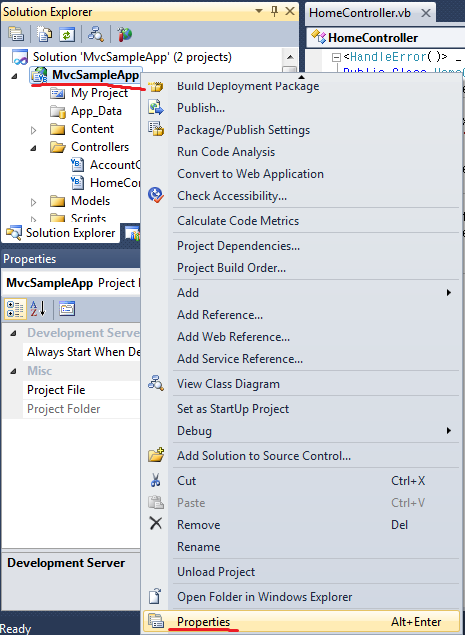The height and width of the screenshot is (635, 465).
Task: Switch to the HomeController.vb editor tab
Action: tap(360, 13)
